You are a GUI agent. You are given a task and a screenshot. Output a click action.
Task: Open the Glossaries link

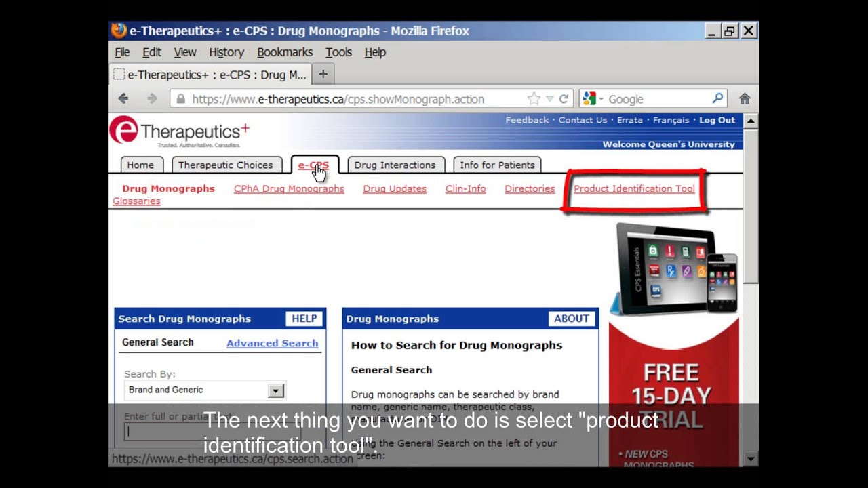pyautogui.click(x=136, y=201)
